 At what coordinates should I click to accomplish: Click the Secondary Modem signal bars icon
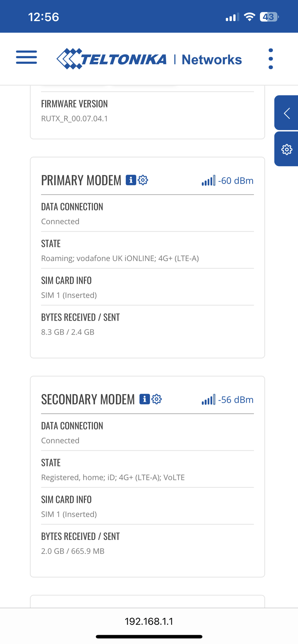(x=209, y=400)
